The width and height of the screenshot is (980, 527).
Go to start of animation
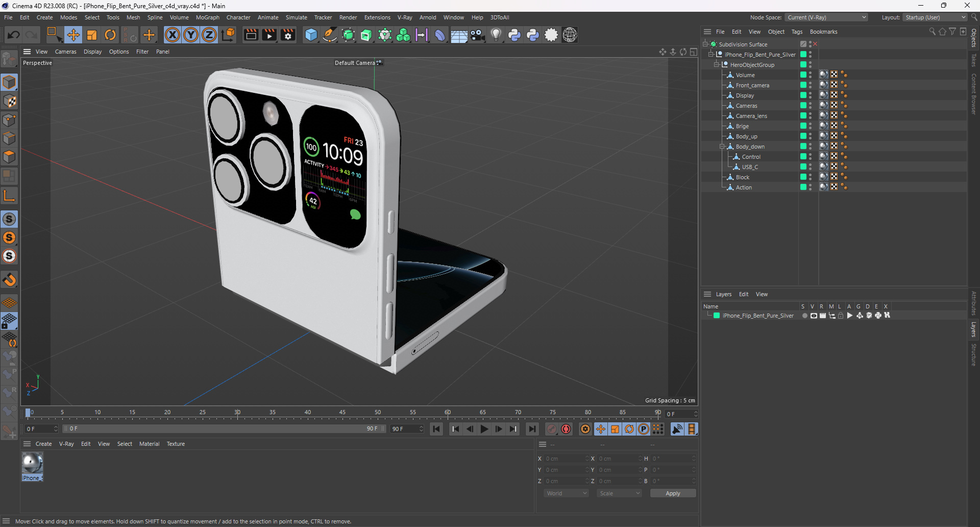point(436,429)
